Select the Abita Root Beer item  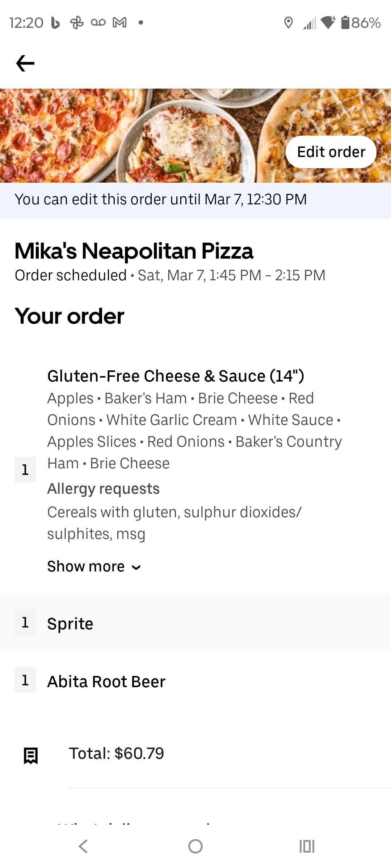106,682
